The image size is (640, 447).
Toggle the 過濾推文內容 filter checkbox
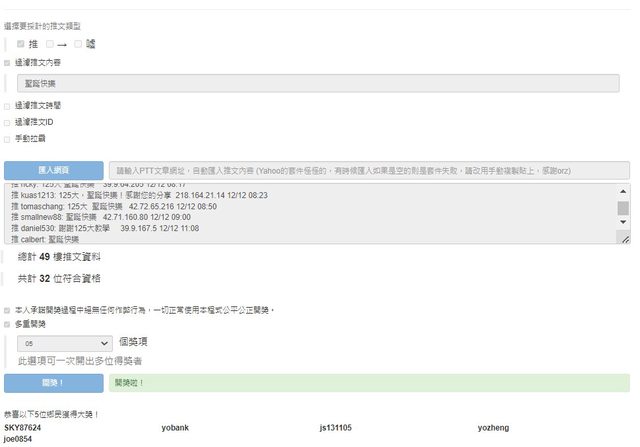pos(8,63)
